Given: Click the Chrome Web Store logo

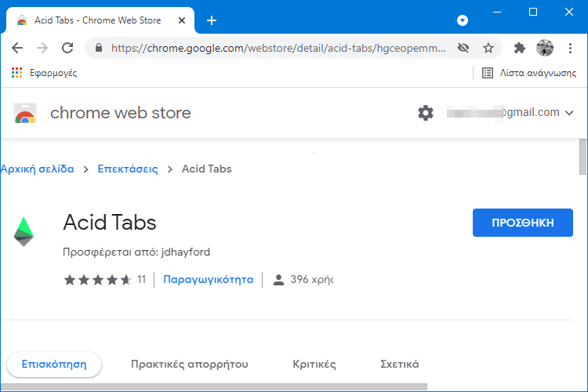Looking at the screenshot, I should 25,113.
